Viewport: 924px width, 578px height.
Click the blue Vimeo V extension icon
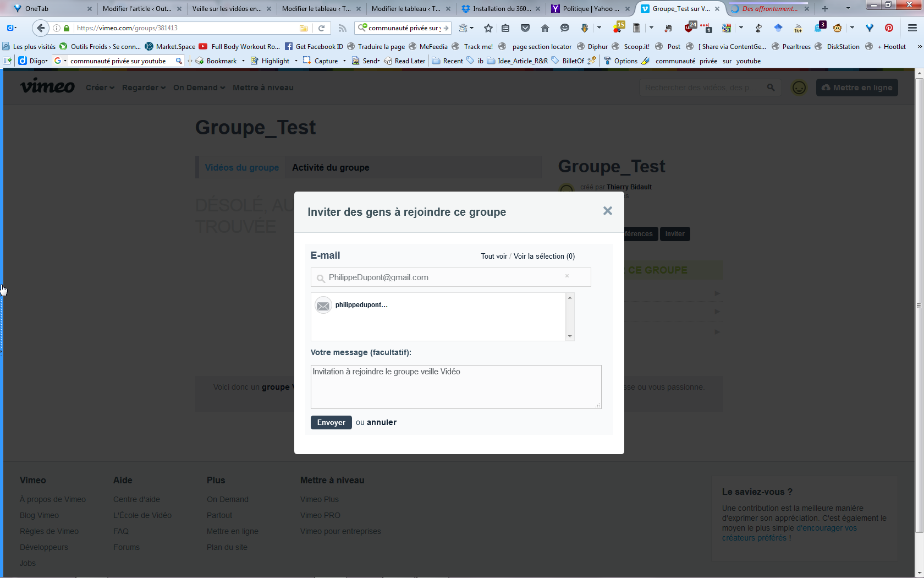pyautogui.click(x=870, y=28)
